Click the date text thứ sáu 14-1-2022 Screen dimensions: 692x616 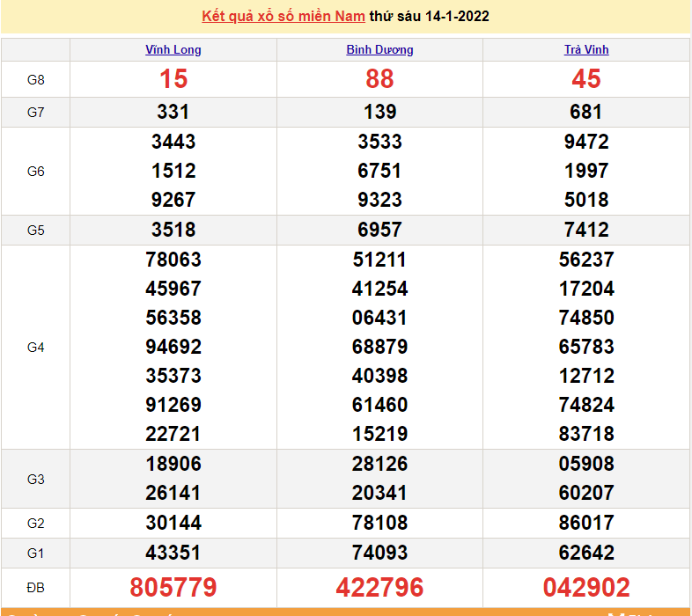429,16
